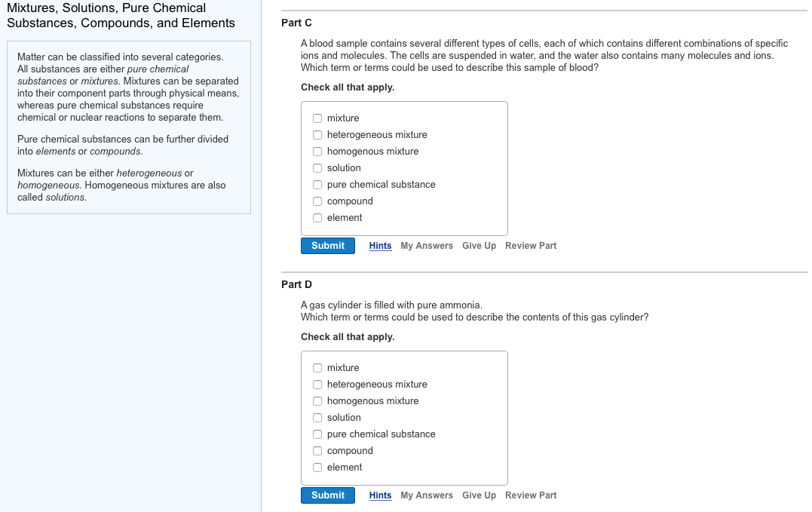Select the compound checkbox in Part D
812x512 pixels.
coord(317,450)
